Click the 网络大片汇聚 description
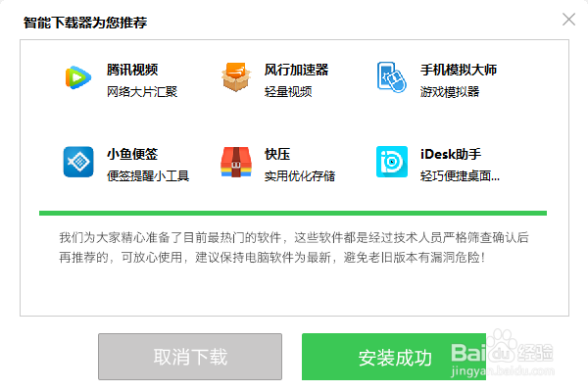The width and height of the screenshot is (588, 392). coord(142,91)
